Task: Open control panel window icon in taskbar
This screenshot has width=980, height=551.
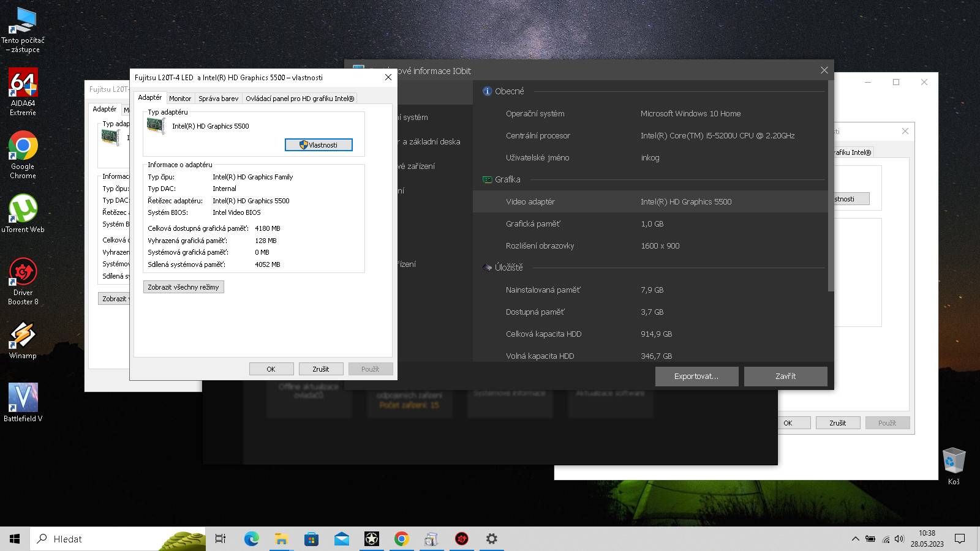Action: [x=431, y=539]
